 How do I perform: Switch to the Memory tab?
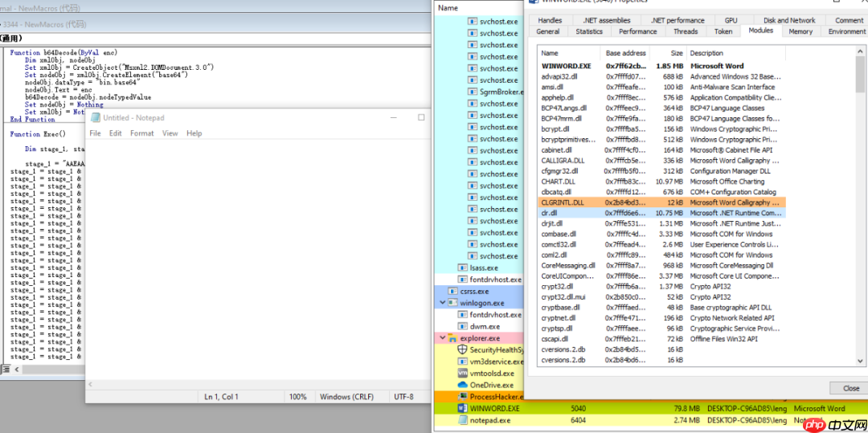tap(800, 31)
